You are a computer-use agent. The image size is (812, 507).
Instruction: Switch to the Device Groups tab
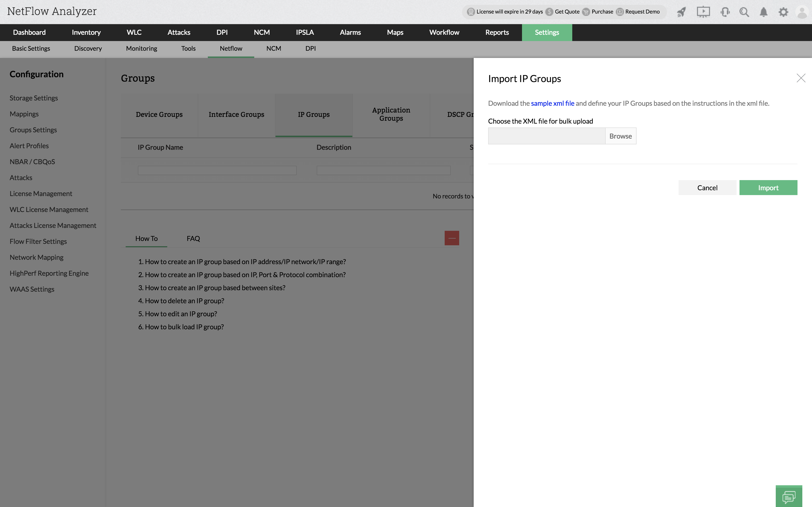(159, 115)
